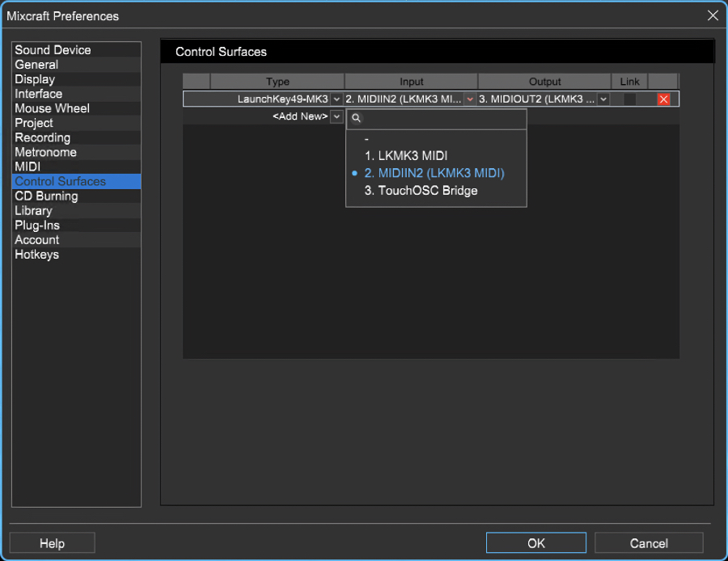Select Add New control surface entry
This screenshot has width=728, height=561.
(300, 116)
